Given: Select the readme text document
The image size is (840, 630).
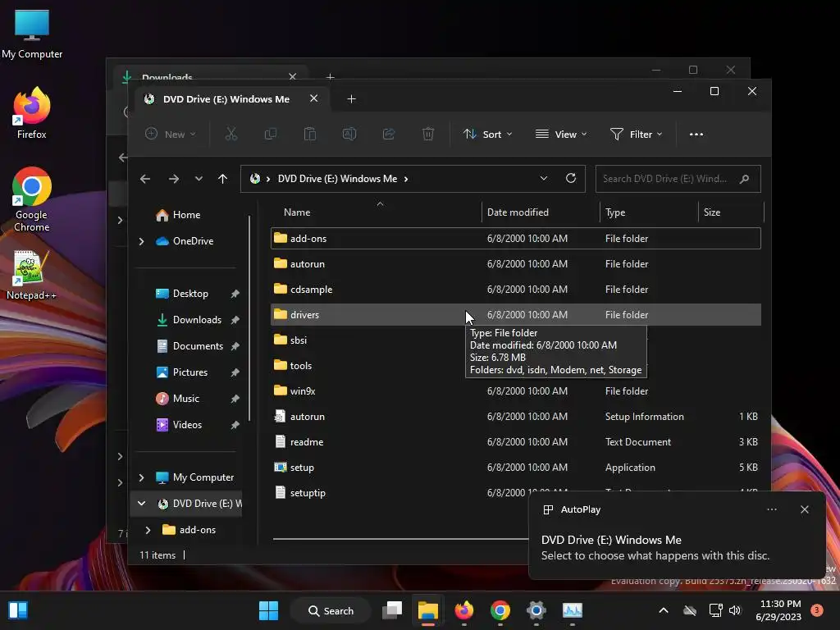Looking at the screenshot, I should tap(515, 442).
